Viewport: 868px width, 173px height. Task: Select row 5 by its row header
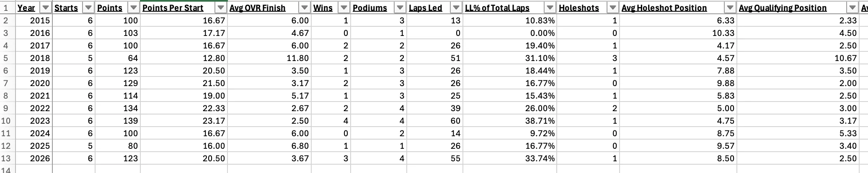[x=6, y=58]
